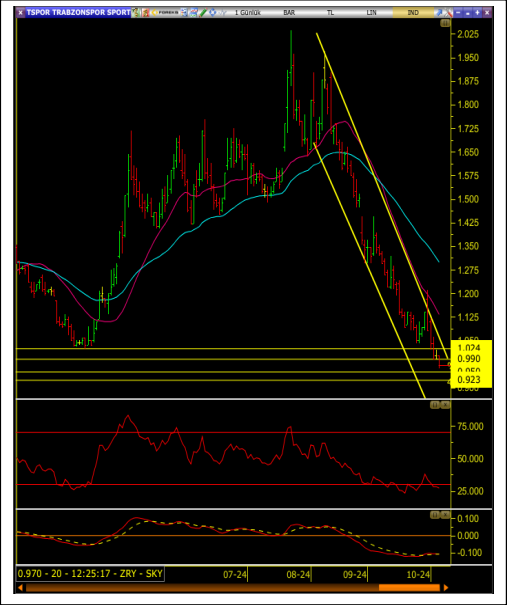
Task: Open the TL currency selector
Action: (x=330, y=12)
